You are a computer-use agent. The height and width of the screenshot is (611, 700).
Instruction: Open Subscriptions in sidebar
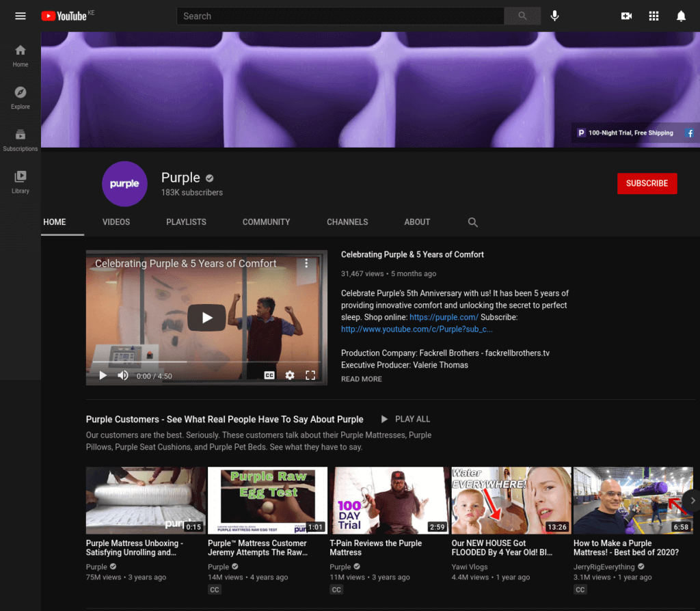20,140
